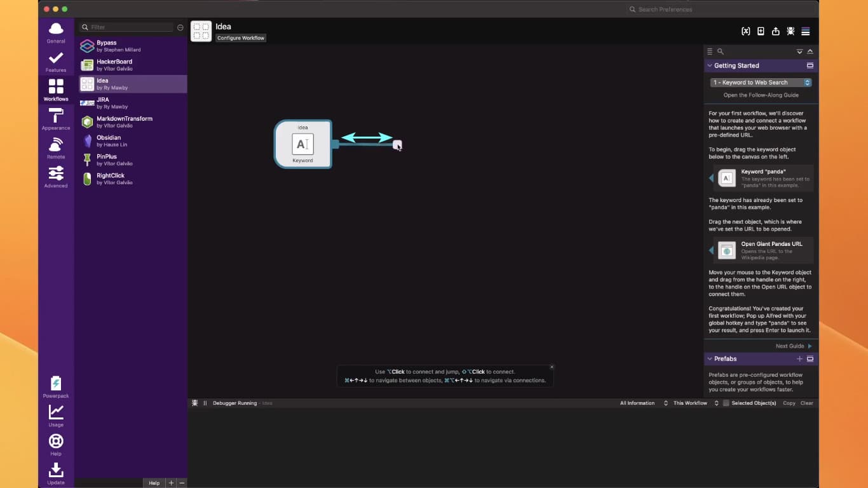Click the workflow Filter input field

(126, 27)
